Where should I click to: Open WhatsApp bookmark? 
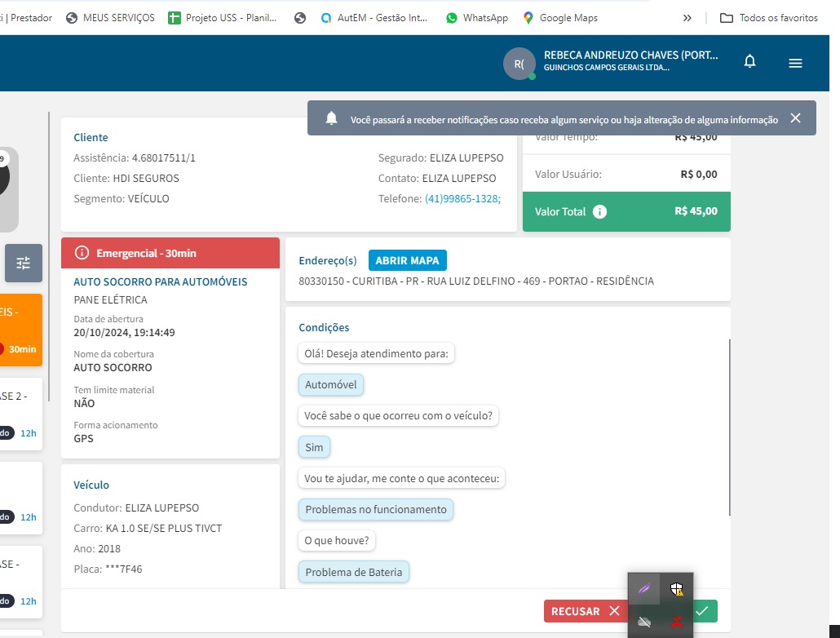[477, 18]
